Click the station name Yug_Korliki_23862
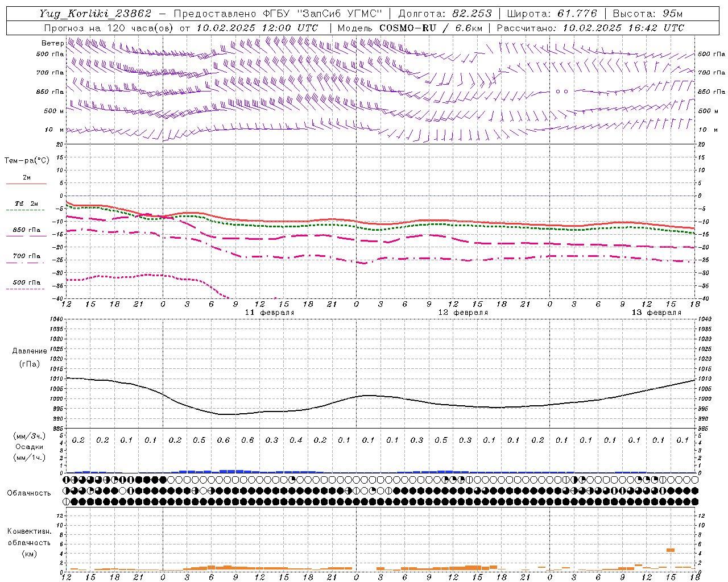 tap(96, 14)
